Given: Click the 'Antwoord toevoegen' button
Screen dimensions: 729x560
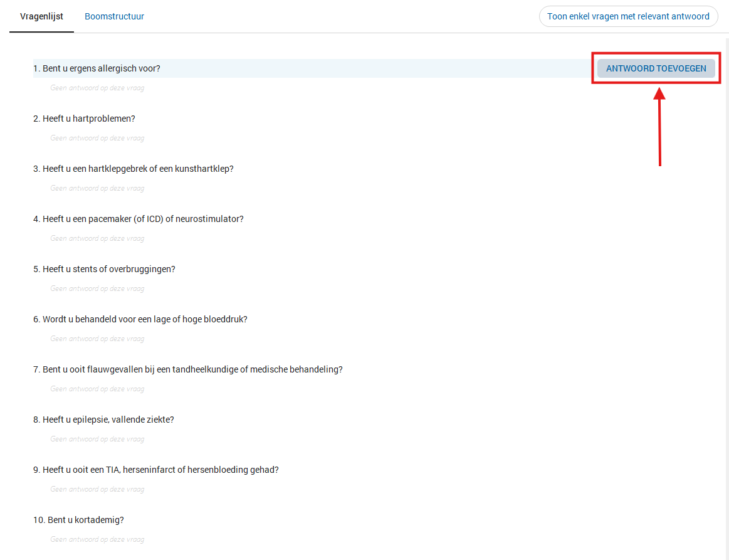Looking at the screenshot, I should 656,68.
